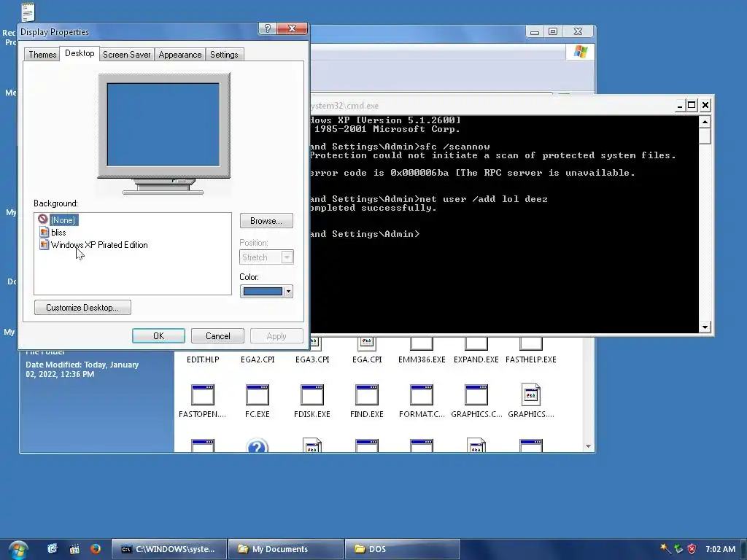Select the FORMAT.C... program icon

pyautogui.click(x=422, y=394)
